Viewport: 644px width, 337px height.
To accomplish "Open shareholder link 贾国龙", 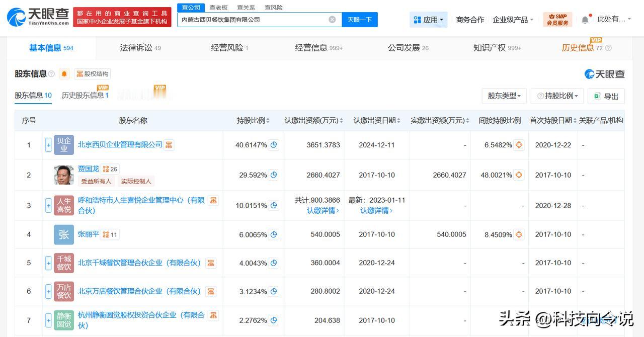I will click(x=89, y=169).
